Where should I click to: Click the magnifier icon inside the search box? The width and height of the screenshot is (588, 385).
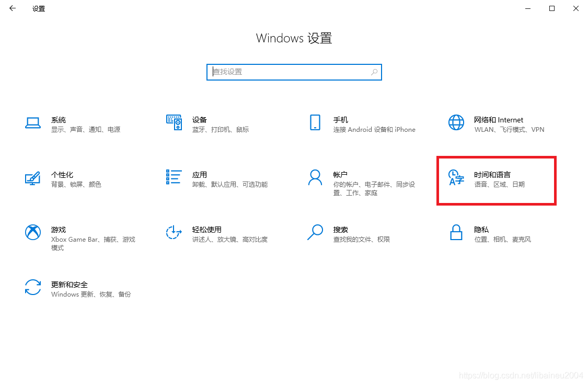374,72
